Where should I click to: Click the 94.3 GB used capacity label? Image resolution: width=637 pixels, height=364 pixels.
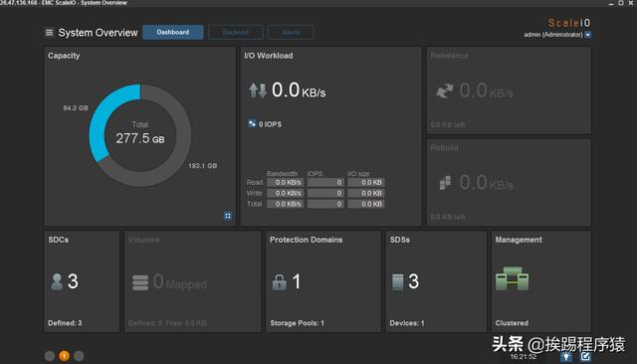click(76, 108)
